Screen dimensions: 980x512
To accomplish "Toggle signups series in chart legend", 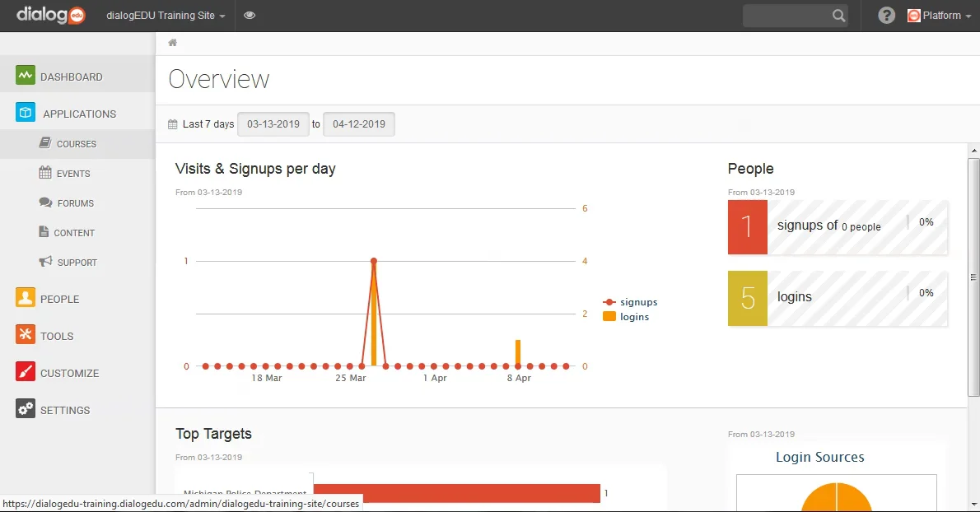I will click(x=630, y=302).
